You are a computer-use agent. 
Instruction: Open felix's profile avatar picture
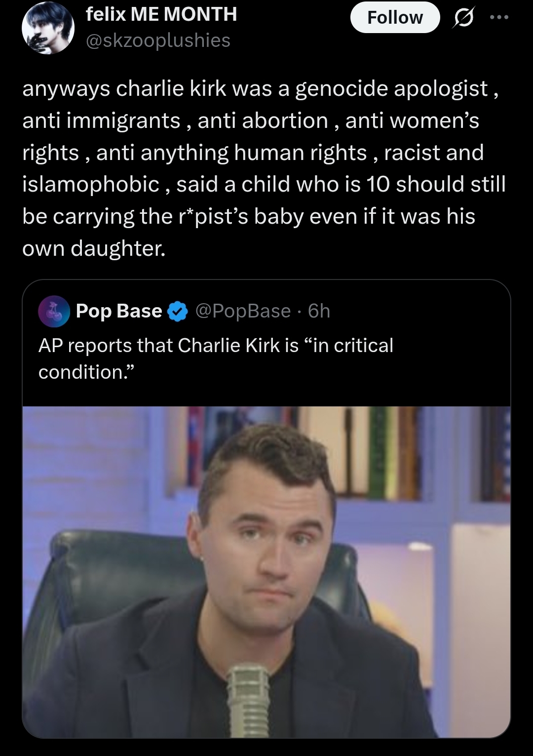pyautogui.click(x=48, y=28)
